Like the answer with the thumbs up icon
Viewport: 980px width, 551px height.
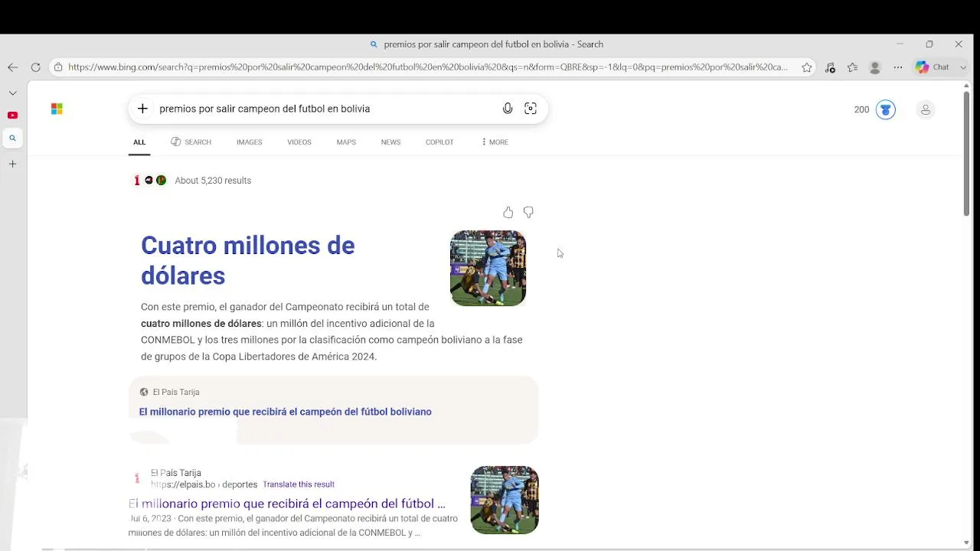click(x=508, y=212)
